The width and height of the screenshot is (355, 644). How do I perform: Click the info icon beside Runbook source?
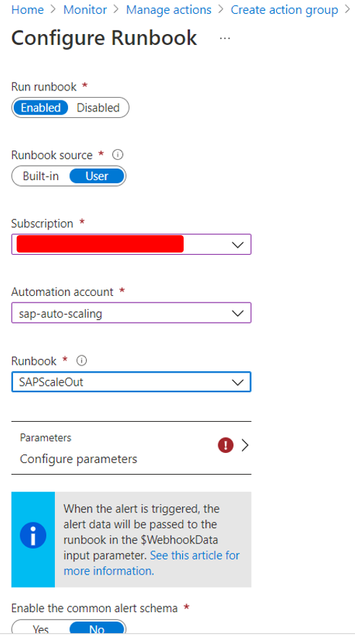click(x=118, y=155)
